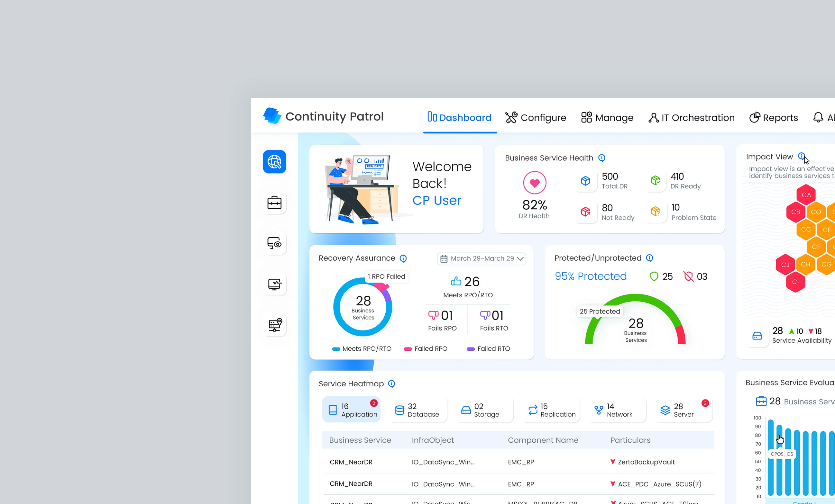Switch to the Manage tab
835x504 pixels.
coord(607,118)
